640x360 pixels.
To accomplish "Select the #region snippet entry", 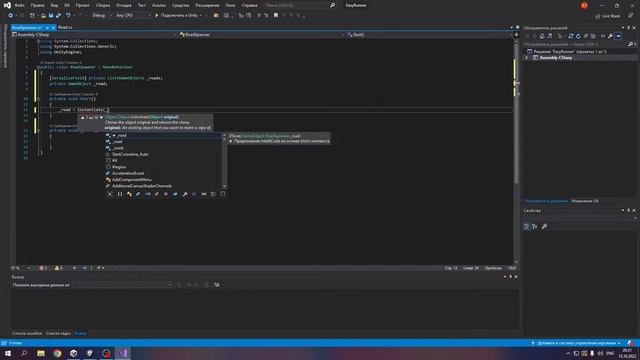I will [163, 167].
